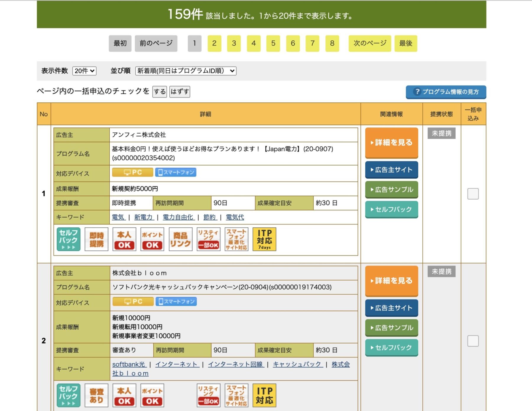The height and width of the screenshot is (411, 532).
Task: Click はずす to uncheck all applications
Action: click(x=180, y=92)
